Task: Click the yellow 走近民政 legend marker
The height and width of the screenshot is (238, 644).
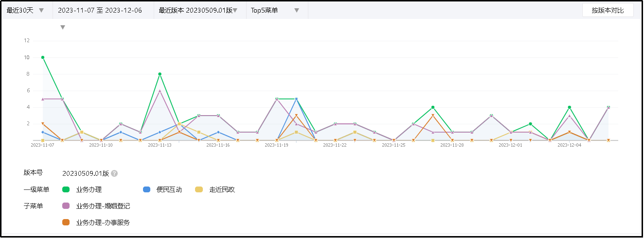Action: [199, 189]
